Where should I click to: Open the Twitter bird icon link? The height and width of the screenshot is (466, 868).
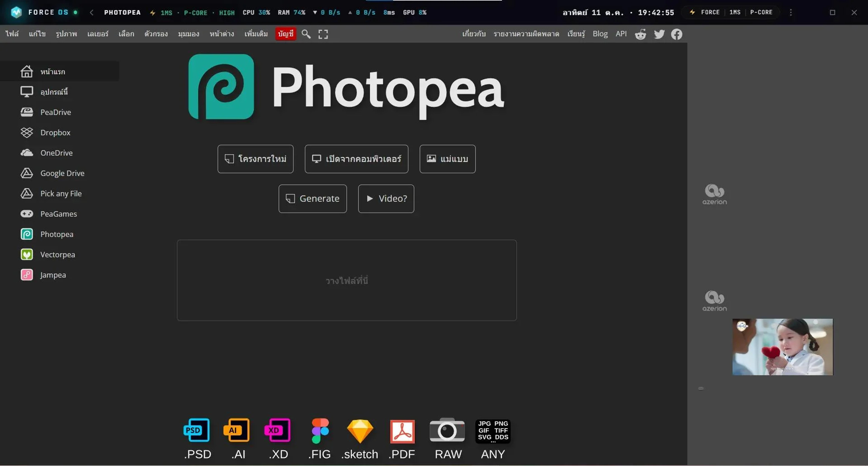(659, 34)
